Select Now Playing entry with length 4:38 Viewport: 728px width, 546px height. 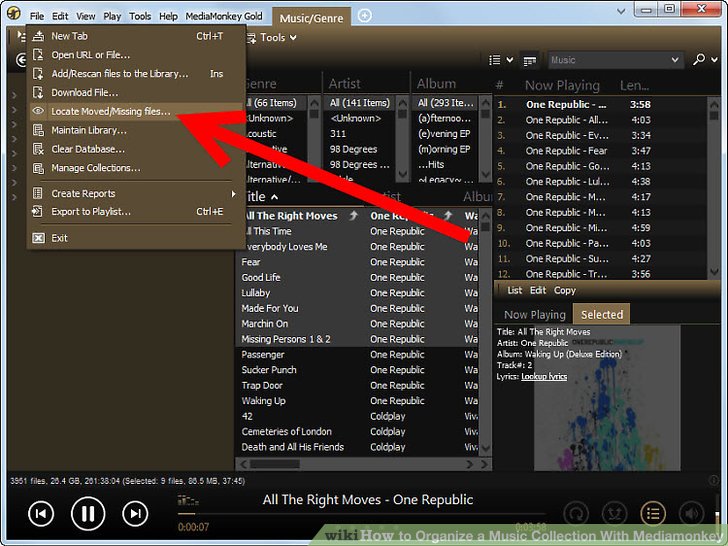pyautogui.click(x=601, y=182)
